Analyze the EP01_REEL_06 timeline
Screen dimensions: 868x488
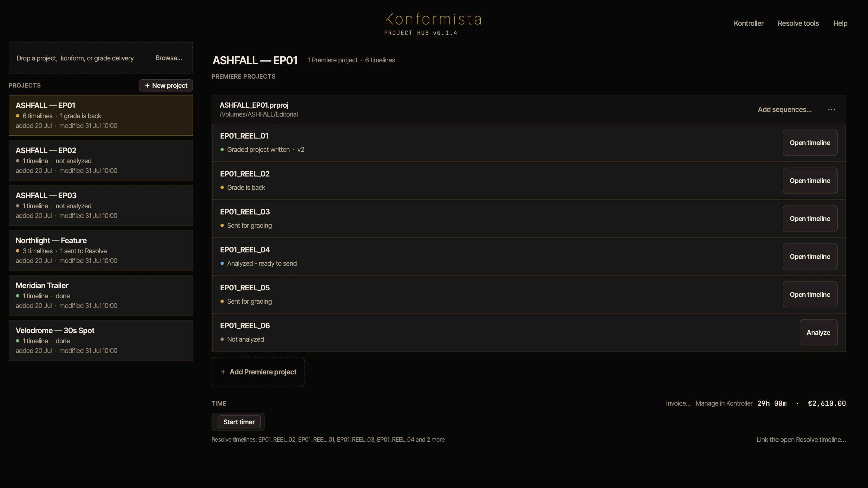pos(818,332)
